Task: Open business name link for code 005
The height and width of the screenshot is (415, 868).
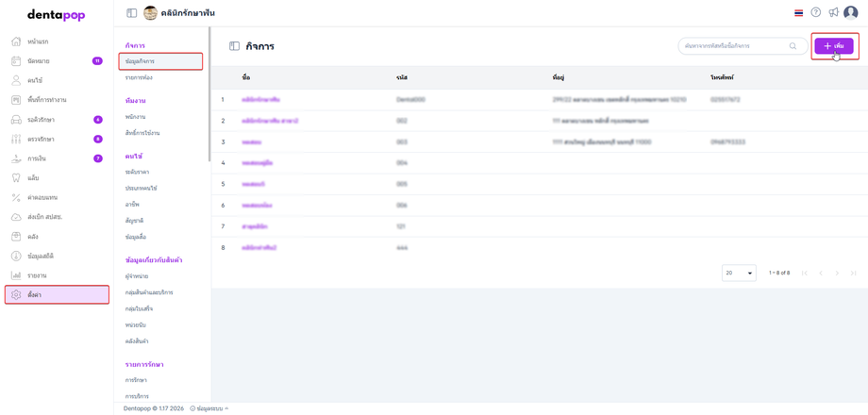Action: pos(254,184)
